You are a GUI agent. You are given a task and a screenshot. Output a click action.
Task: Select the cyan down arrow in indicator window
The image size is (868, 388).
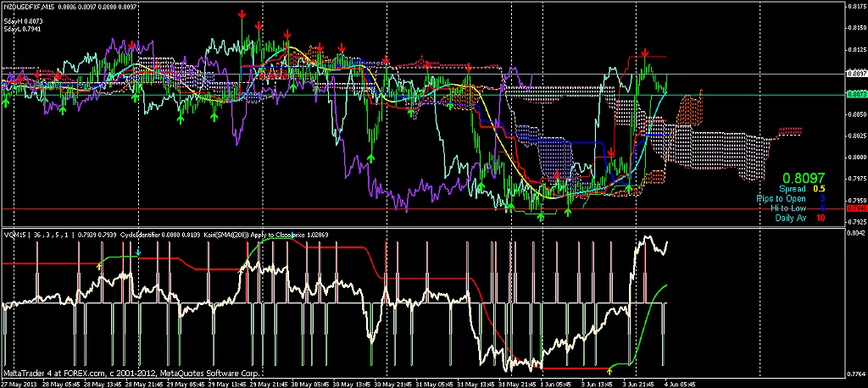pos(138,253)
